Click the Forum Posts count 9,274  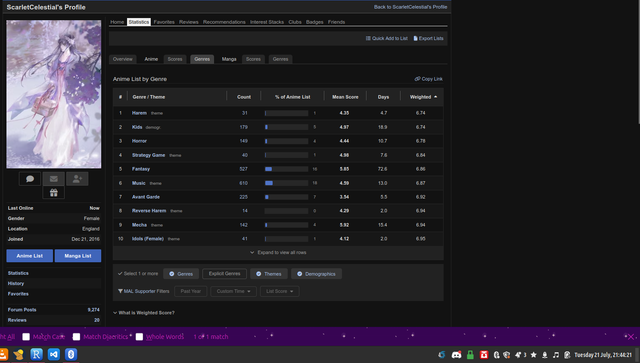click(x=93, y=310)
